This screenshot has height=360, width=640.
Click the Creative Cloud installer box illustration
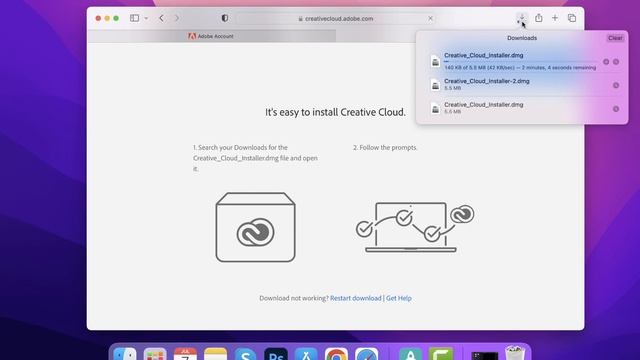pos(256,227)
